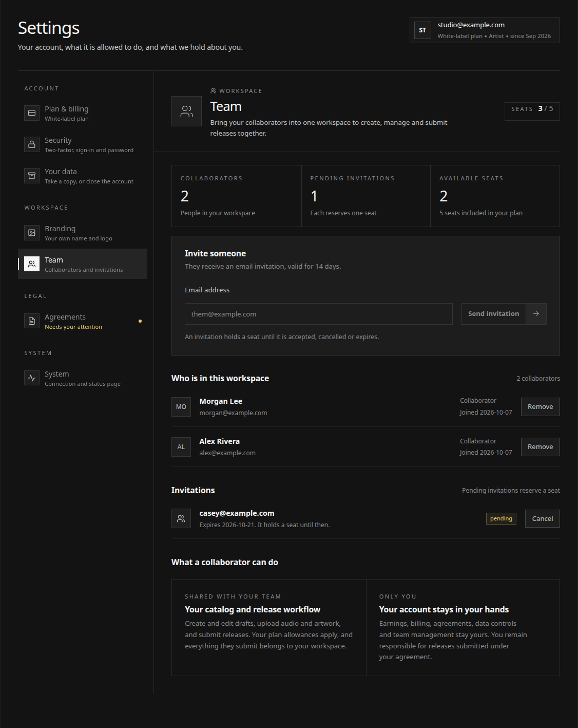Click the Your data archive icon
The height and width of the screenshot is (728, 578).
[x=32, y=176]
